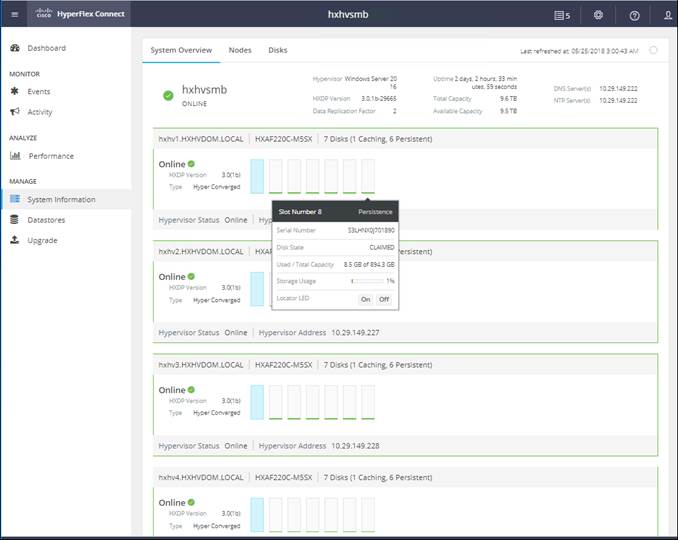The height and width of the screenshot is (540, 678).
Task: Click hxhv3 model HXAF220C-M5SX
Action: tap(284, 364)
